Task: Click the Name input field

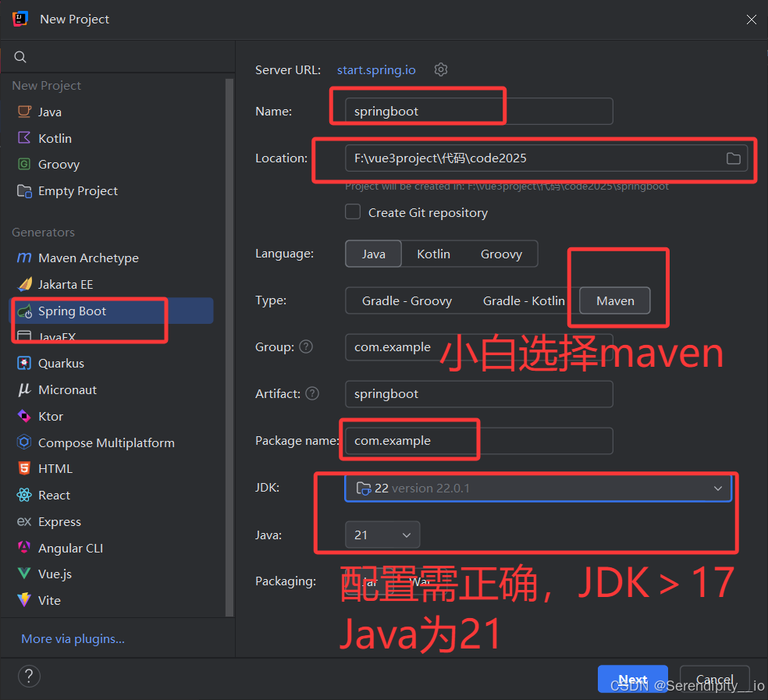Action: [x=478, y=111]
